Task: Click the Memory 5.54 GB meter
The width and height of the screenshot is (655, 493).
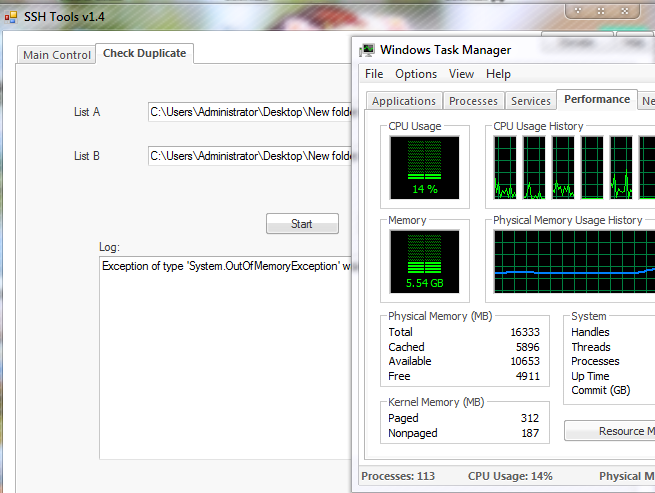Action: [x=424, y=262]
